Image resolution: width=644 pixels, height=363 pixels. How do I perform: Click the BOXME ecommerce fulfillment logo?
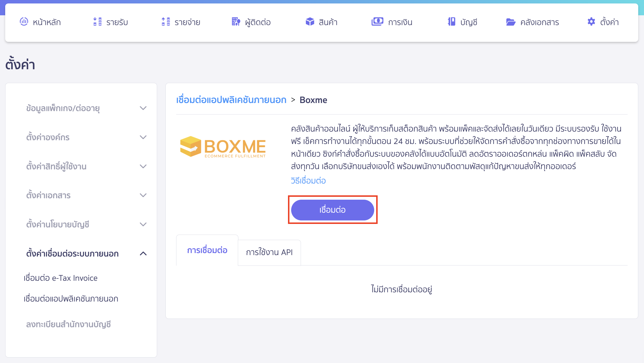coord(223,148)
